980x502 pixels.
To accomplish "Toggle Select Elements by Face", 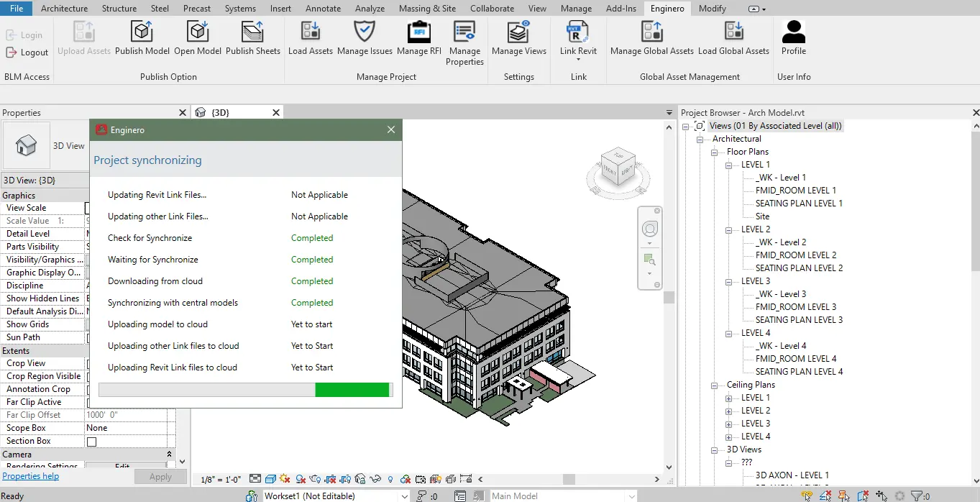I will click(x=863, y=496).
